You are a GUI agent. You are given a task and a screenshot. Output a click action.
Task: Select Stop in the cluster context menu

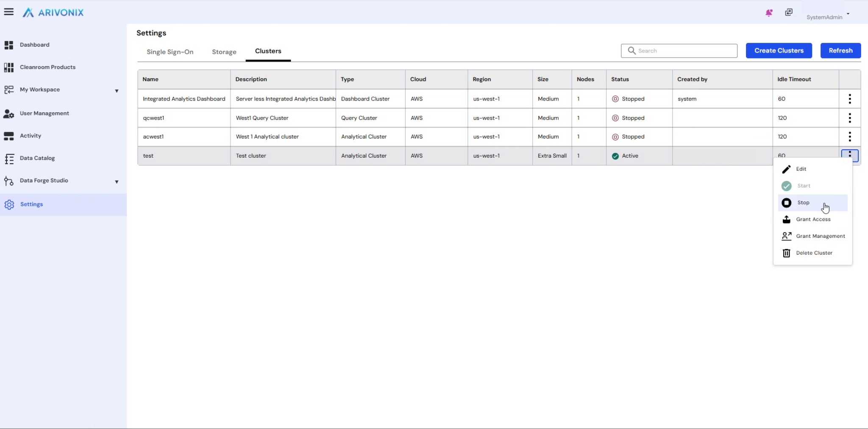pyautogui.click(x=803, y=203)
